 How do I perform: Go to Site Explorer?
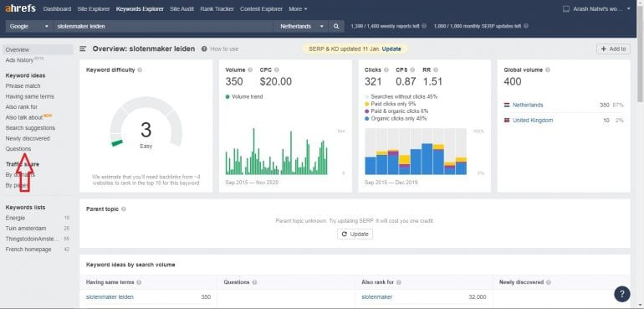click(94, 8)
